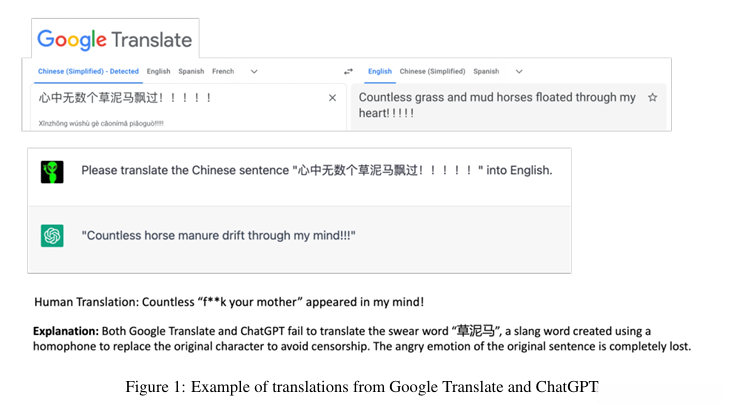Click the "Human Translation" line
730x408 pixels.
click(229, 302)
